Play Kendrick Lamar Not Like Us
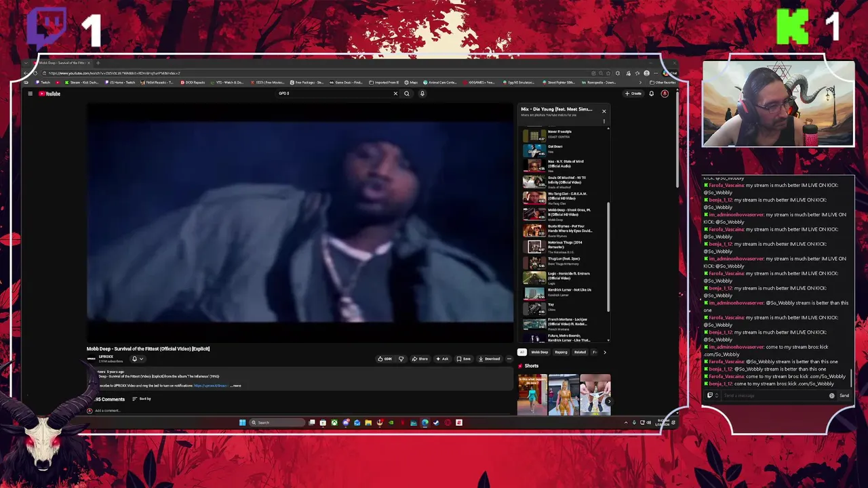Viewport: 868px width, 488px height. [x=563, y=293]
